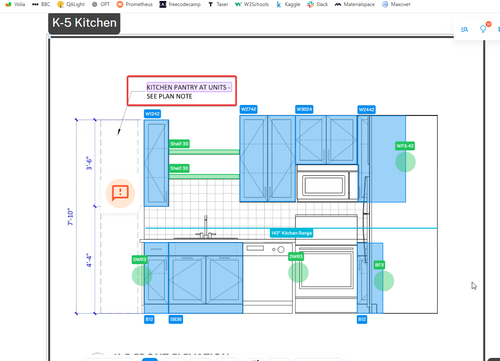Viewport: 500px width, 361px height.
Task: Select the left B12 base cabinet tag
Action: click(149, 319)
